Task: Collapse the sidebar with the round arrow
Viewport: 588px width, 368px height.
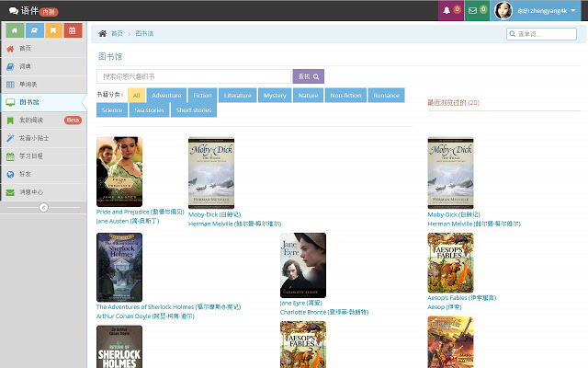Action: 43,207
